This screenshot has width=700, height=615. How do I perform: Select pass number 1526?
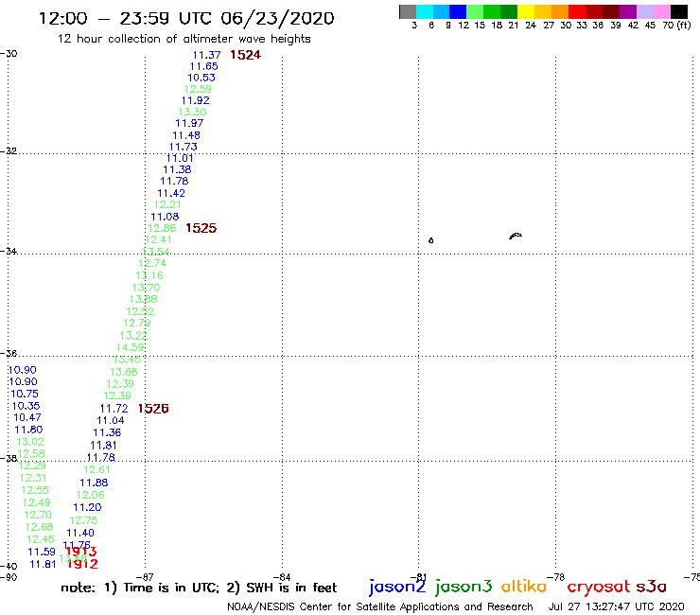[x=153, y=409]
